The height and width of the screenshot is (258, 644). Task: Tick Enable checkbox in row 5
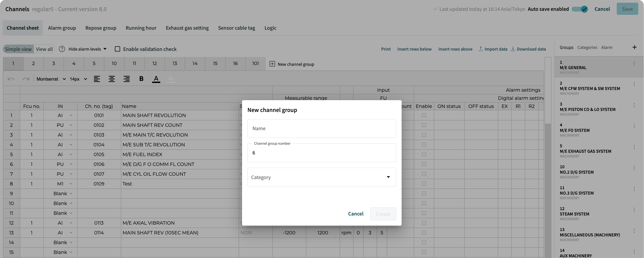pyautogui.click(x=424, y=154)
